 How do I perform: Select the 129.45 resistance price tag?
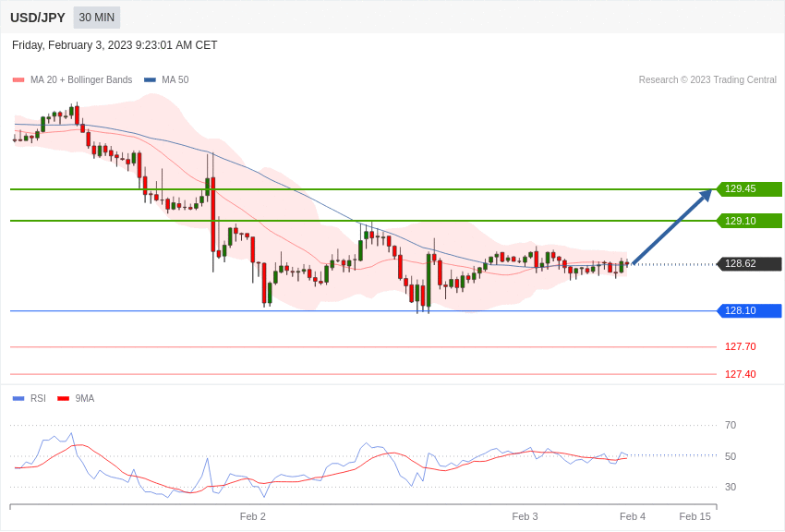[749, 189]
